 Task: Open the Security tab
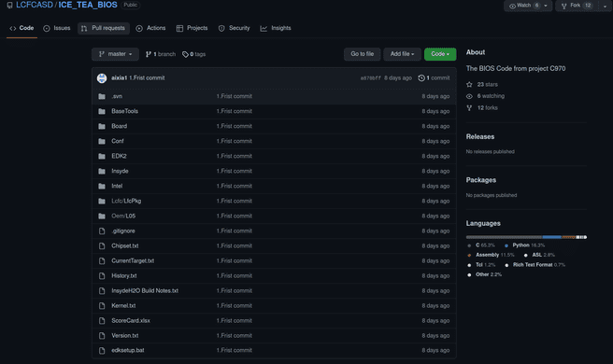(x=235, y=28)
